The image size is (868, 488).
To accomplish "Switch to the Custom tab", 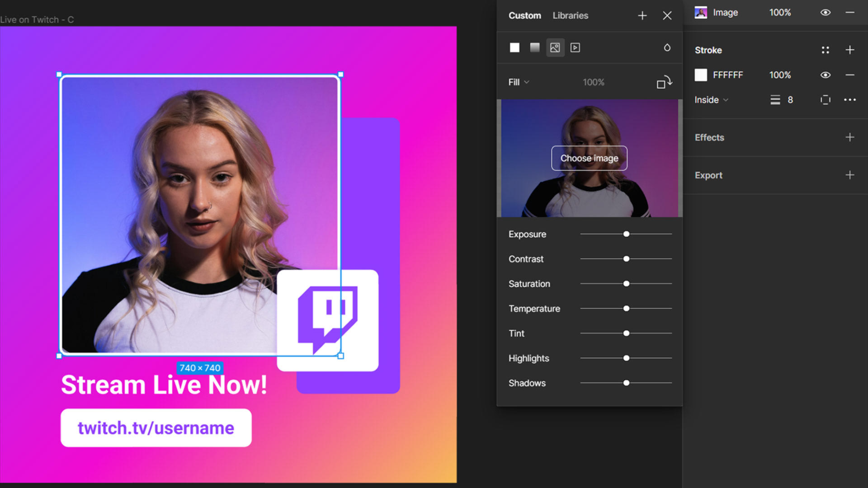I will pyautogui.click(x=524, y=15).
